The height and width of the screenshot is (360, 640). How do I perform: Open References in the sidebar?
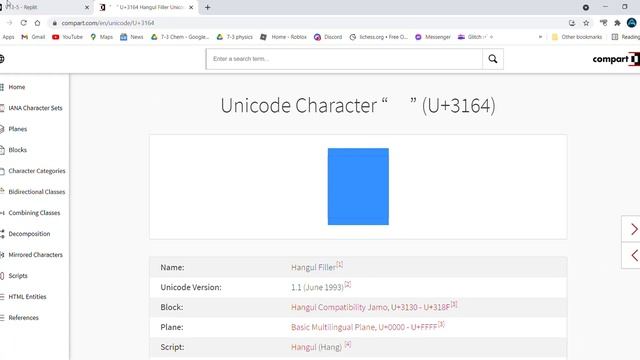coord(23,318)
